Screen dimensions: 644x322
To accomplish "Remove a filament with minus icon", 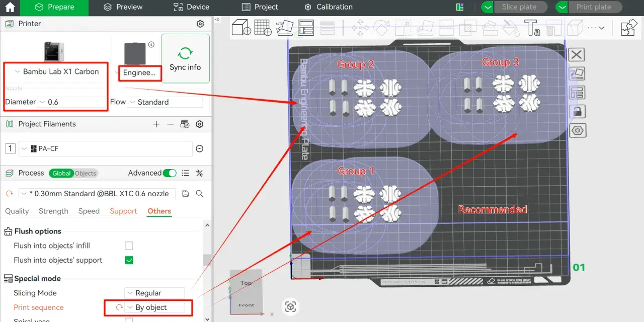I will coord(171,124).
